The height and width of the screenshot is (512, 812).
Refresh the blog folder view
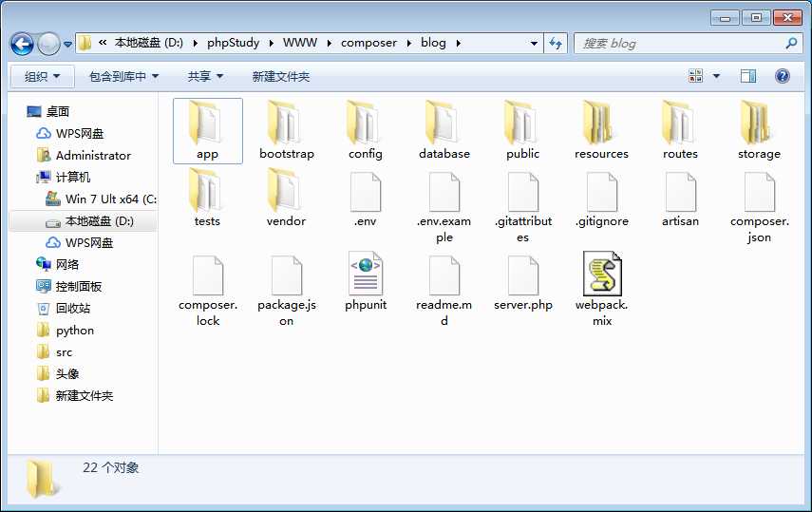click(x=556, y=43)
